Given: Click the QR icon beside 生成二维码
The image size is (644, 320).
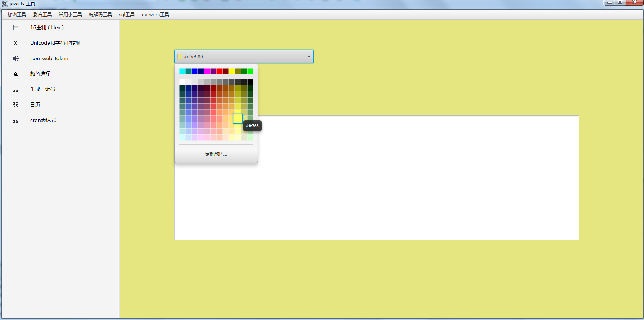Looking at the screenshot, I should [16, 90].
